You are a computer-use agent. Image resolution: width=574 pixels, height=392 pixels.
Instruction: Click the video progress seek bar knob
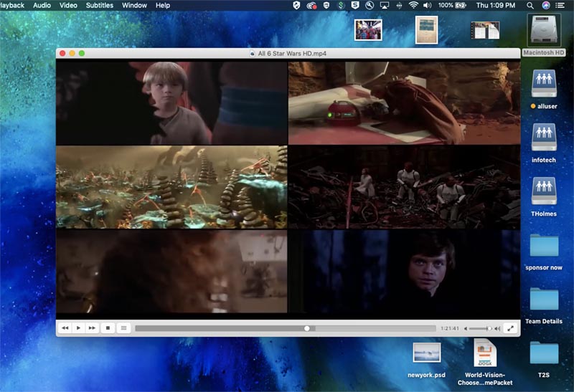[307, 328]
